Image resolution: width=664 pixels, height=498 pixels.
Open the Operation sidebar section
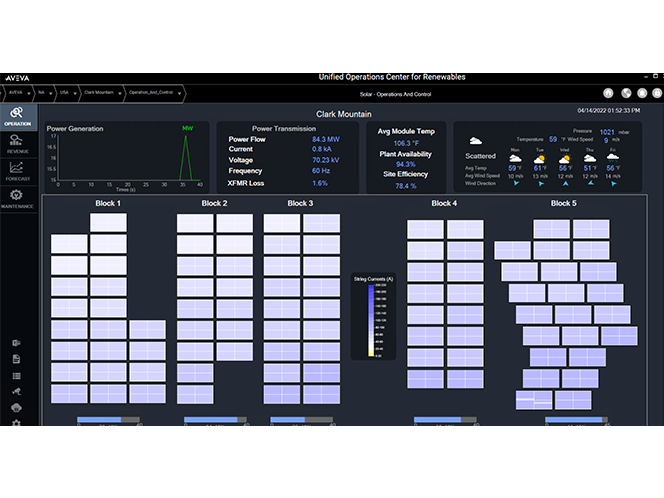coord(17,116)
